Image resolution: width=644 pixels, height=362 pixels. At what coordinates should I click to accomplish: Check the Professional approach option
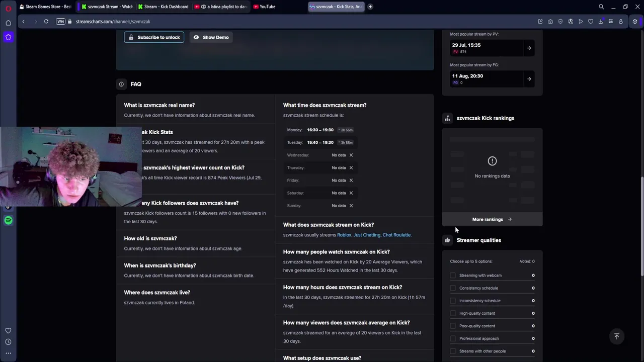coord(453,338)
